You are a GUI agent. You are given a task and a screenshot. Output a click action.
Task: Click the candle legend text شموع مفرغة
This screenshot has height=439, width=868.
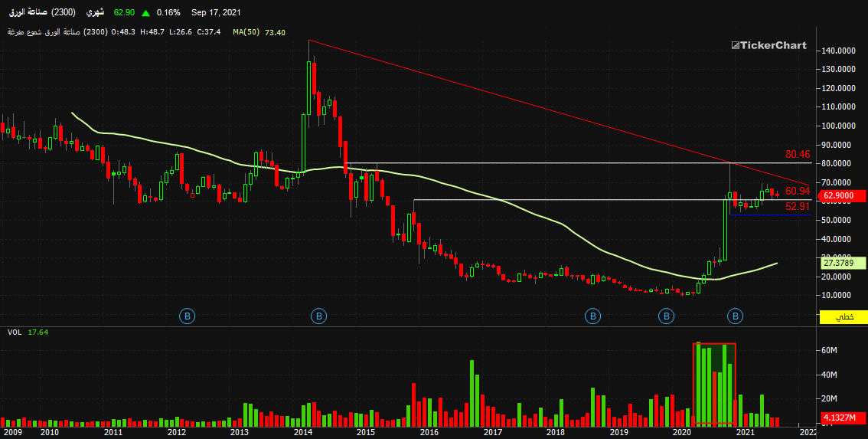(x=24, y=32)
